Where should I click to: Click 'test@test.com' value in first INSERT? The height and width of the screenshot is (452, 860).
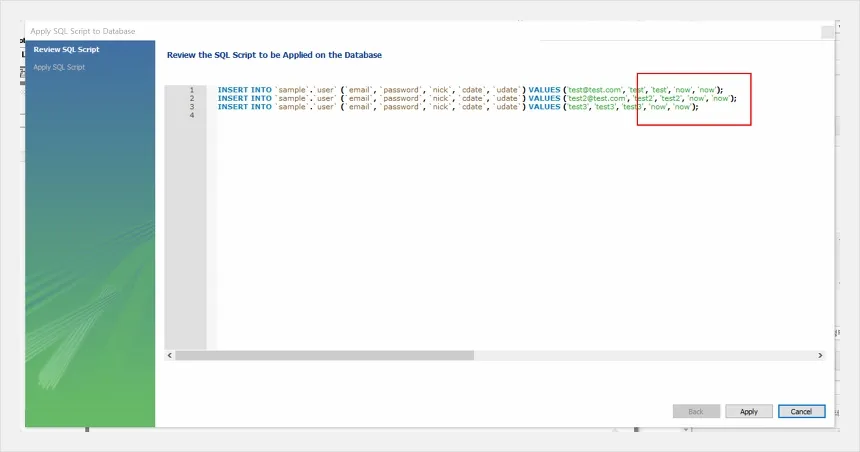coord(595,90)
